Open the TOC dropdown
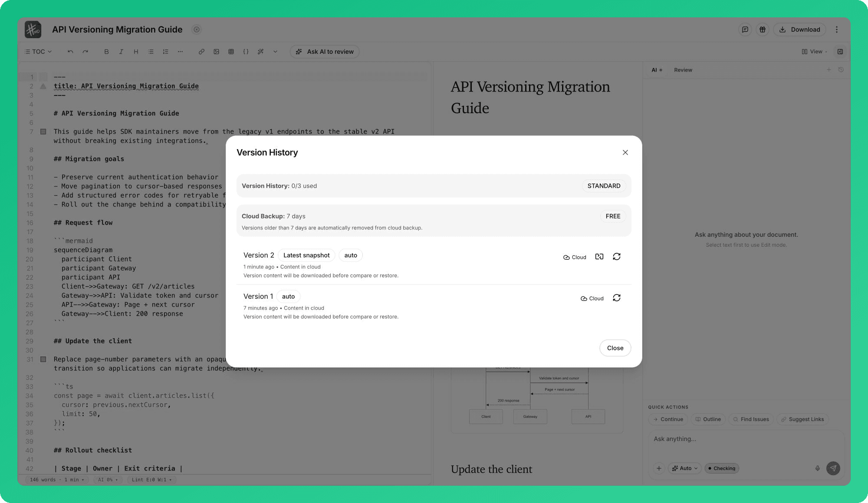The height and width of the screenshot is (503, 868). coord(38,52)
